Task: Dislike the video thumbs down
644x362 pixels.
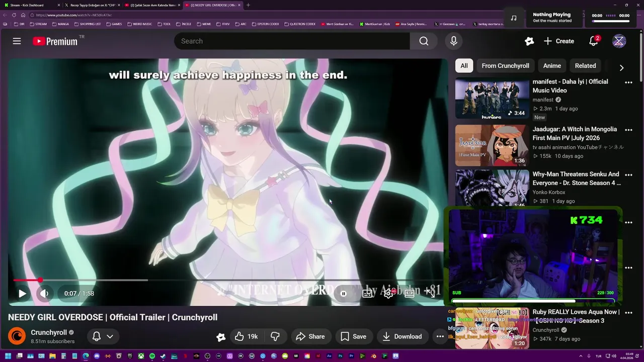Action: [x=275, y=336]
